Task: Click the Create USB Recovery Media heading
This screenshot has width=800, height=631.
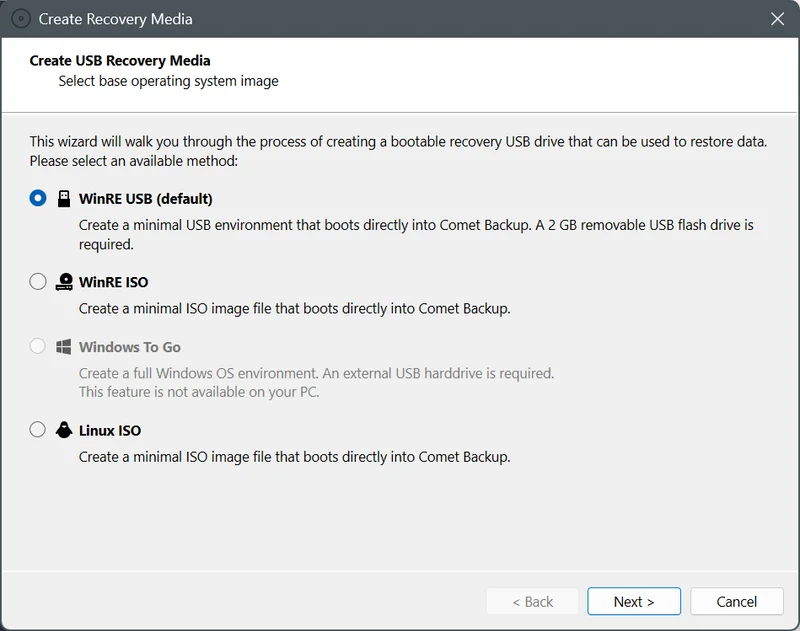Action: click(x=120, y=61)
